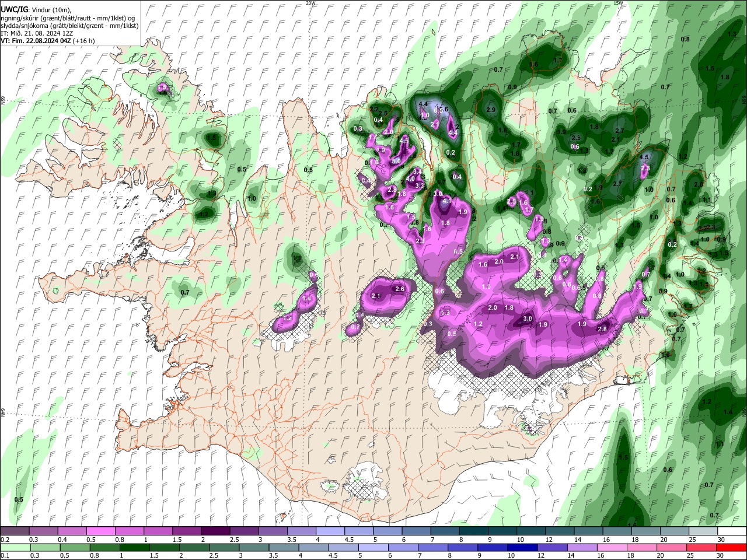Select the light purple 14–16 rain legend swatch

coord(582,547)
